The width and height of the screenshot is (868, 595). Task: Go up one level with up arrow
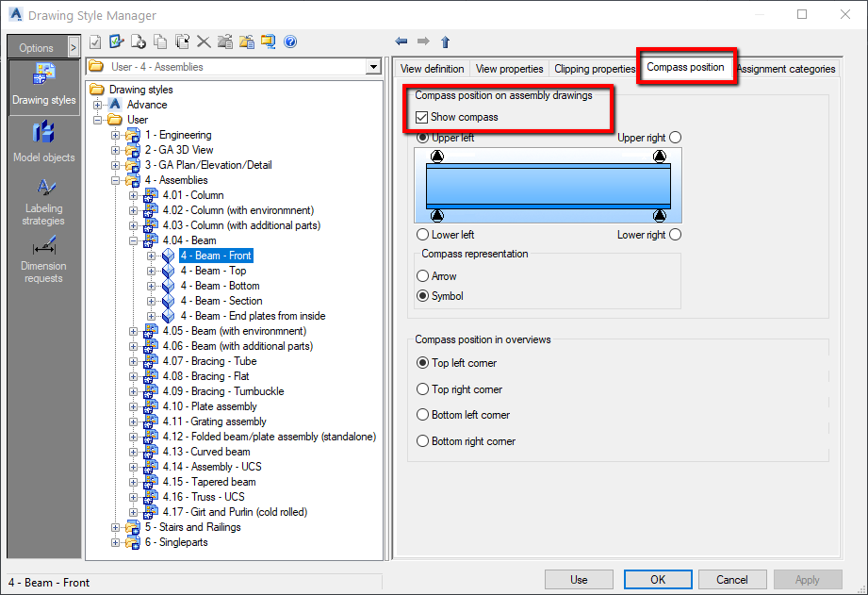coord(445,41)
